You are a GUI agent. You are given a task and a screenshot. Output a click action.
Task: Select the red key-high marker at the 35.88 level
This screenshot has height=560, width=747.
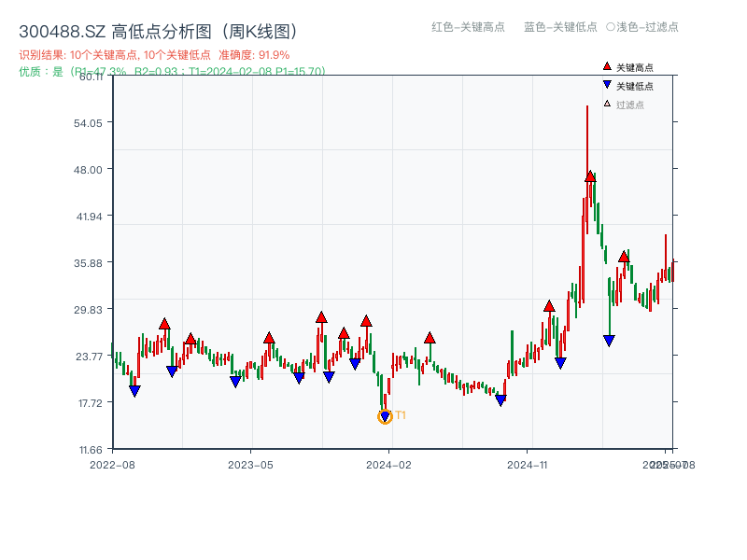(624, 258)
